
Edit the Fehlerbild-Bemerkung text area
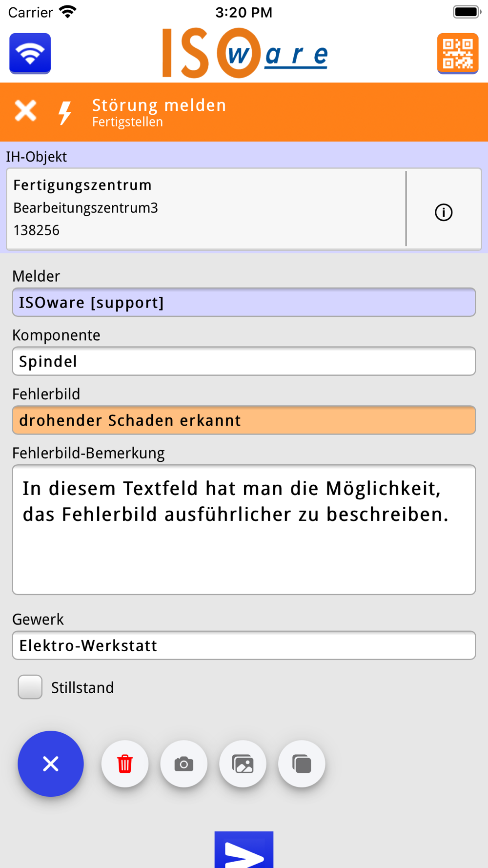click(244, 530)
